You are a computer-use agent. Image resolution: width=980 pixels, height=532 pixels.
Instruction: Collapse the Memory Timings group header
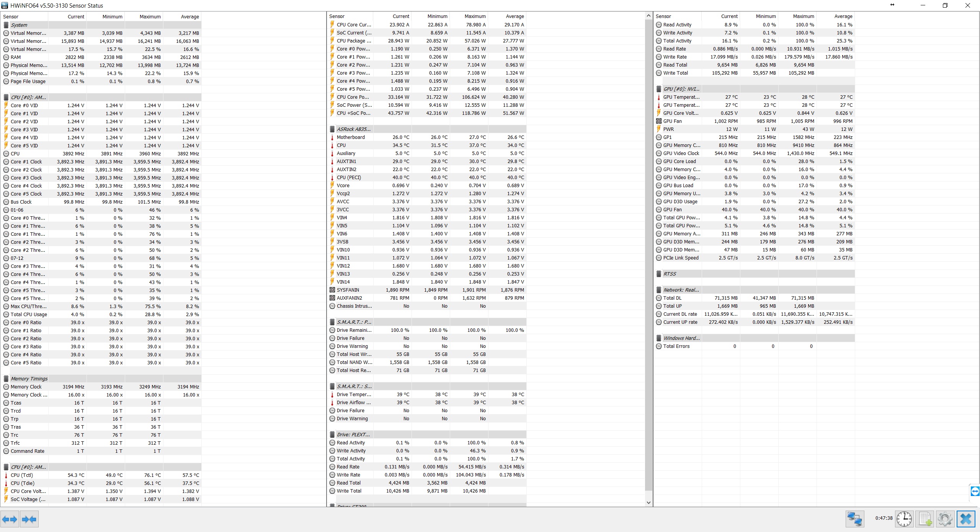29,379
